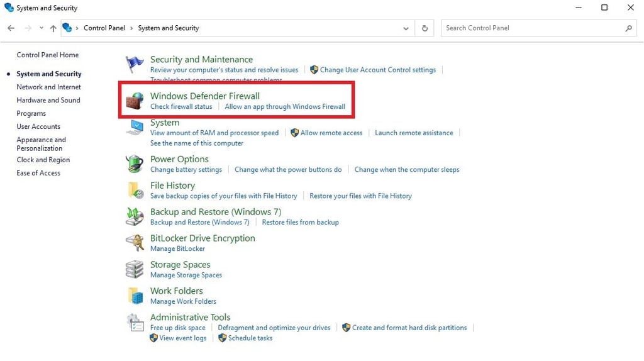This screenshot has height=361, width=644.
Task: Click the Control Panel icon in address bar
Action: click(67, 28)
